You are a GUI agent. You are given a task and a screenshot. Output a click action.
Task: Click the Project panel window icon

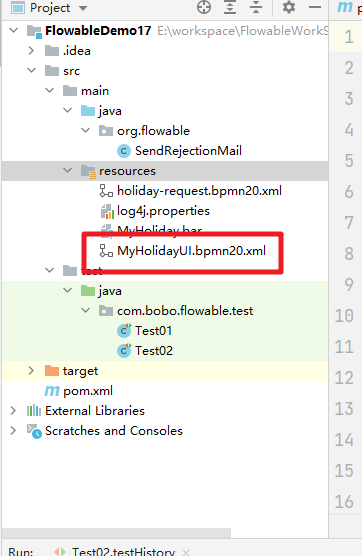[18, 7]
